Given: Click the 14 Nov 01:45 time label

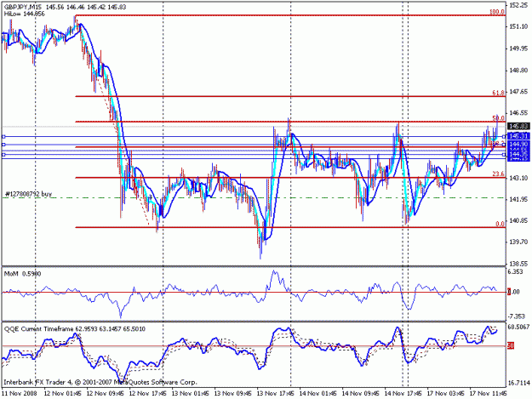Looking at the screenshot, I should click(x=317, y=394).
